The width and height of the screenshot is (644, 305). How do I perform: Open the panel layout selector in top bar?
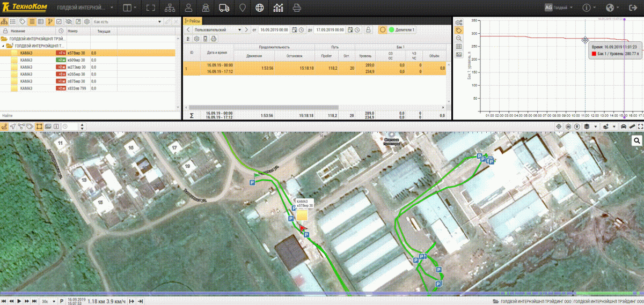(x=129, y=8)
